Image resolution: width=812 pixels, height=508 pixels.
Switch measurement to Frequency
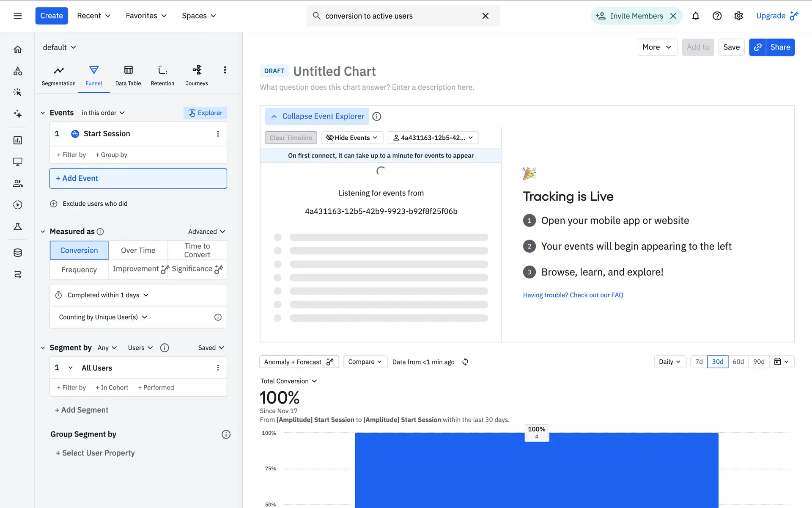[79, 270]
